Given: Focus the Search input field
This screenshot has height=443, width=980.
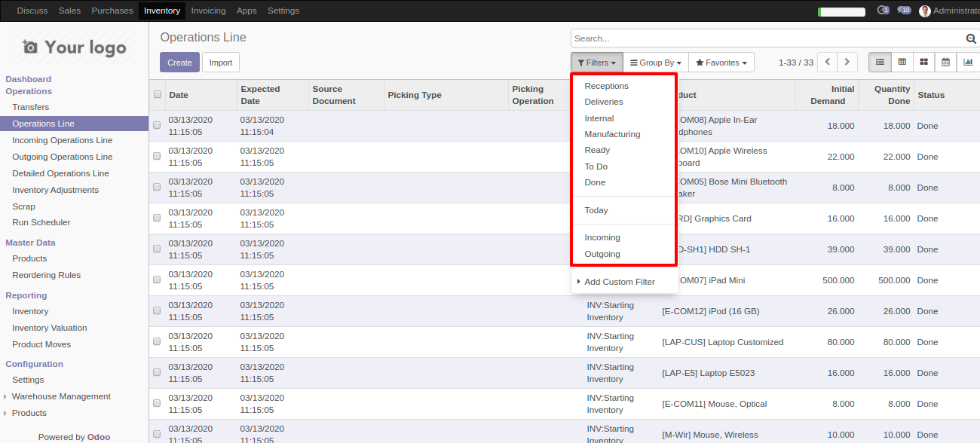Looking at the screenshot, I should (767, 38).
